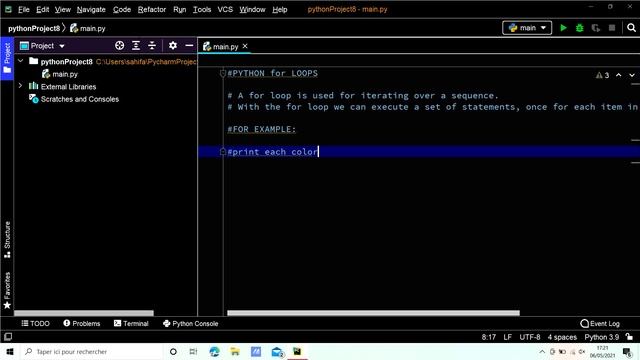Open the Project view selector dropdown

pyautogui.click(x=42, y=46)
